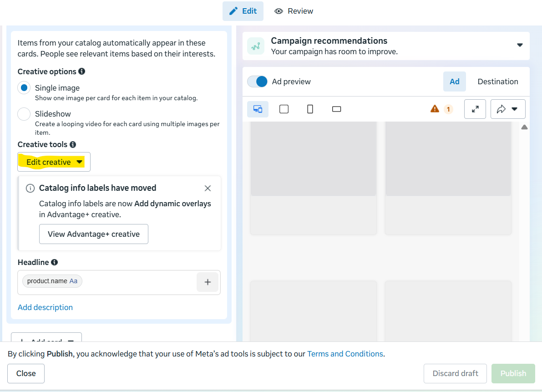The width and height of the screenshot is (542, 392).
Task: Open the Edit creative dropdown
Action: (54, 162)
